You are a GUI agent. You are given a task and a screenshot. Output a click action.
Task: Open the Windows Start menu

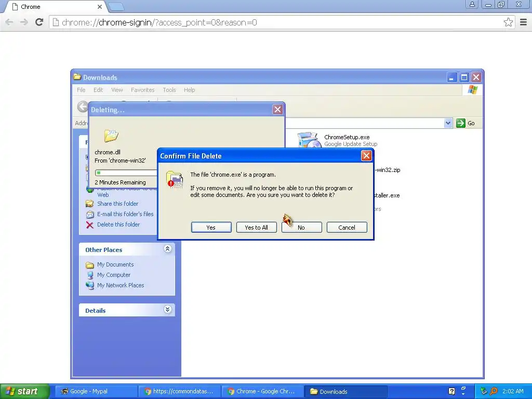click(24, 391)
